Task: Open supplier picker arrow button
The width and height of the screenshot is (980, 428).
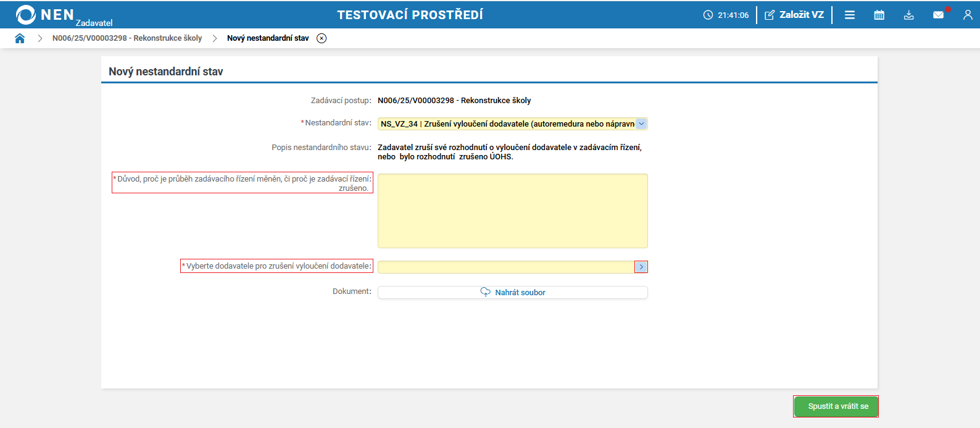Action: pyautogui.click(x=641, y=267)
